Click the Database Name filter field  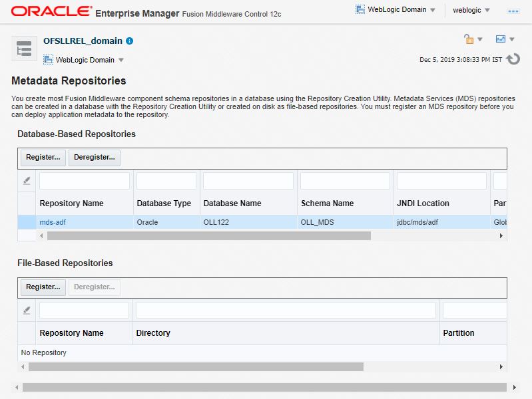coord(248,181)
